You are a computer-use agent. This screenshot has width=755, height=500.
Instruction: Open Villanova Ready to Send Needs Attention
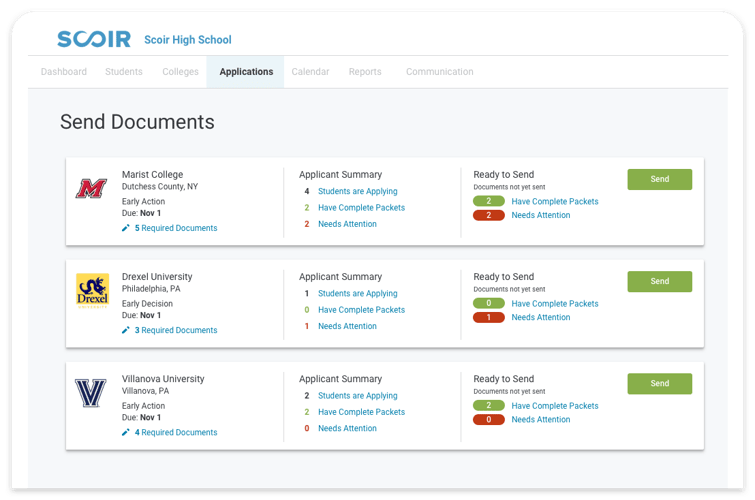541,420
